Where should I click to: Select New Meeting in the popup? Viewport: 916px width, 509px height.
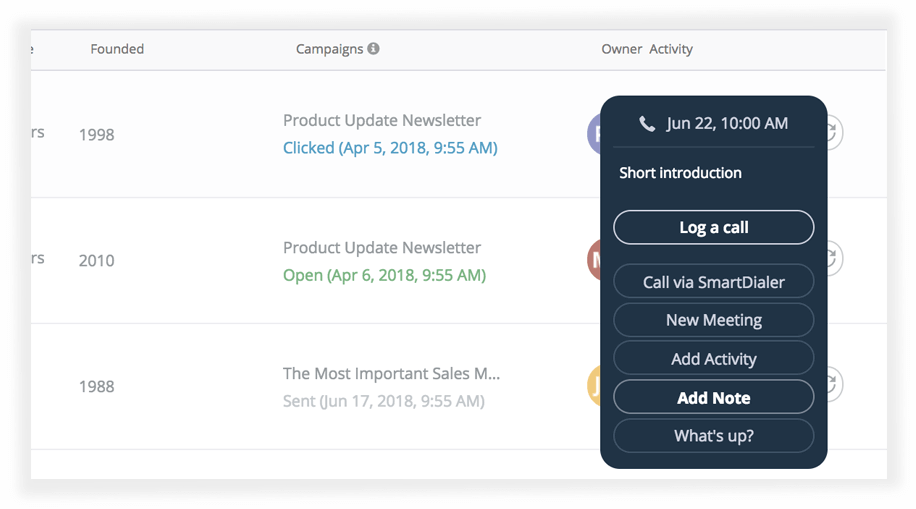(x=713, y=320)
